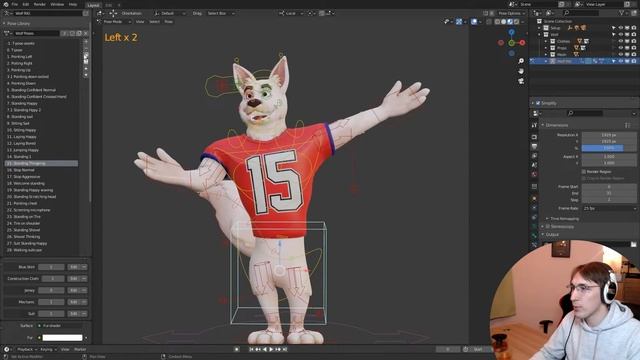Click the green Y axis gizmo ball
Image resolution: width=640 pixels, height=360 pixels.
click(x=511, y=43)
